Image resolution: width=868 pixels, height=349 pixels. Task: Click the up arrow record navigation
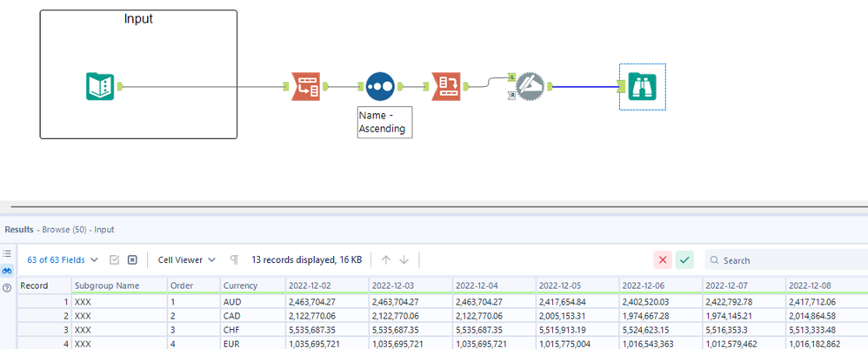386,260
